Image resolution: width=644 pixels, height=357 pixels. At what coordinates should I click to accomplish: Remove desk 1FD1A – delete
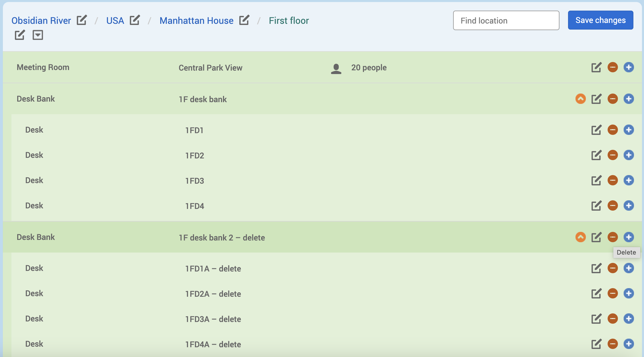(x=612, y=268)
